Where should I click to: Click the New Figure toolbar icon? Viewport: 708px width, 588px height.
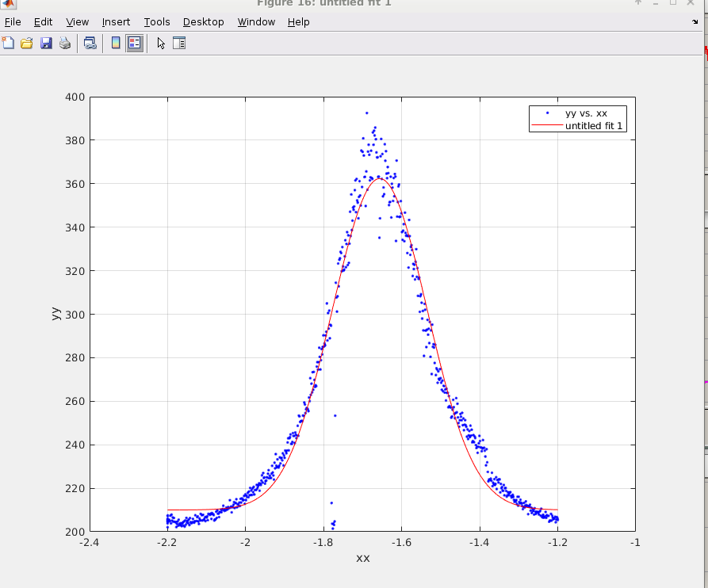click(9, 43)
